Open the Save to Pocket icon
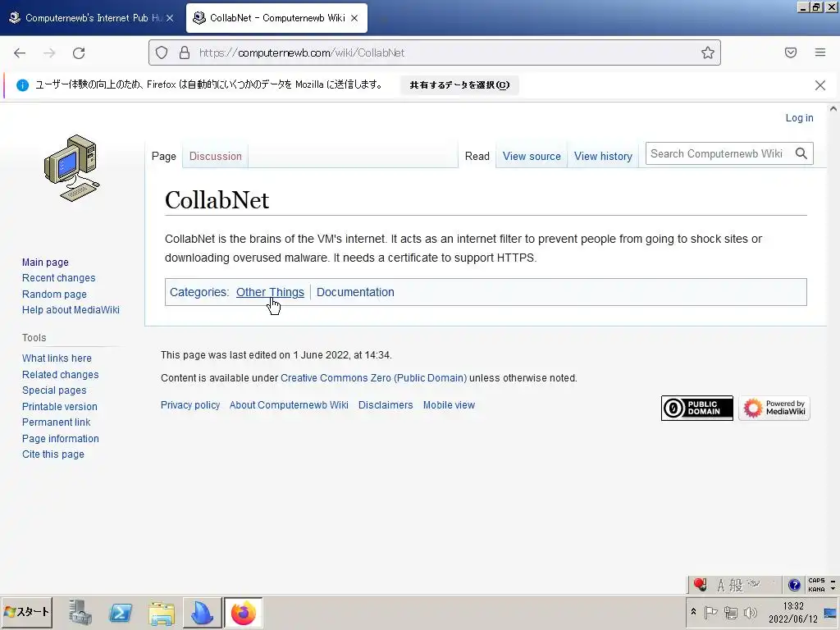The width and height of the screenshot is (840, 630). tap(791, 52)
